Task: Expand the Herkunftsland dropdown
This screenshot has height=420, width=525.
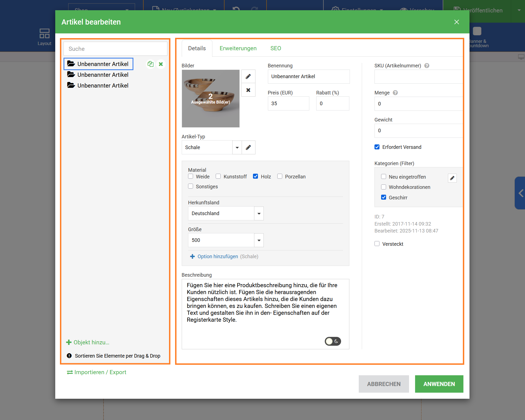Action: tap(259, 213)
